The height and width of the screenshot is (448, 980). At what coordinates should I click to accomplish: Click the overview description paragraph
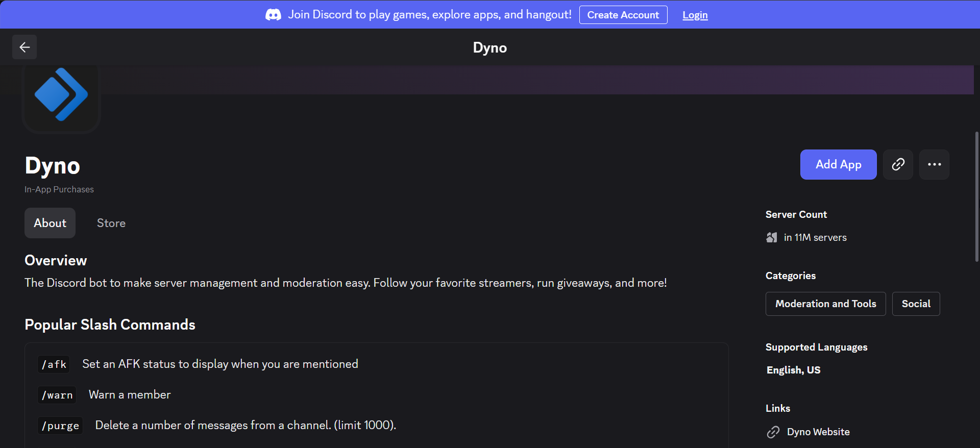346,283
